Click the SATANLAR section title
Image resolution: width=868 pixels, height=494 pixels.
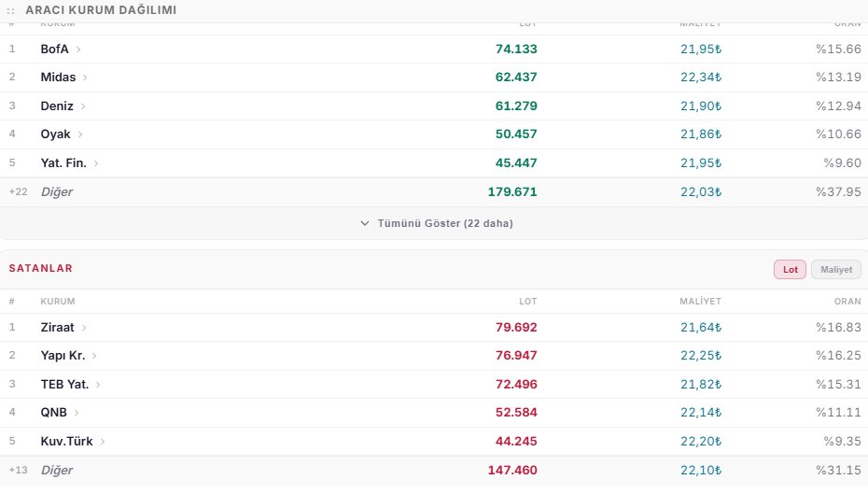point(40,268)
